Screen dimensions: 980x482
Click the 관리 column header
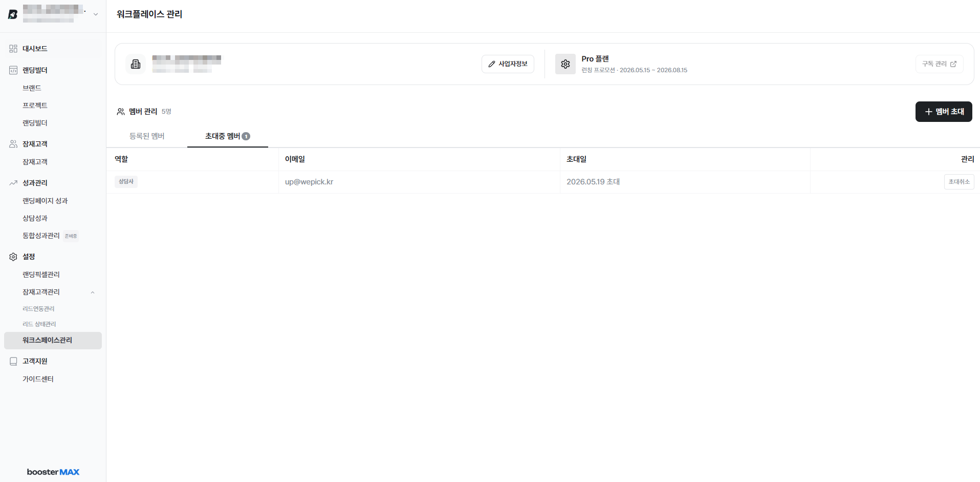pyautogui.click(x=967, y=159)
